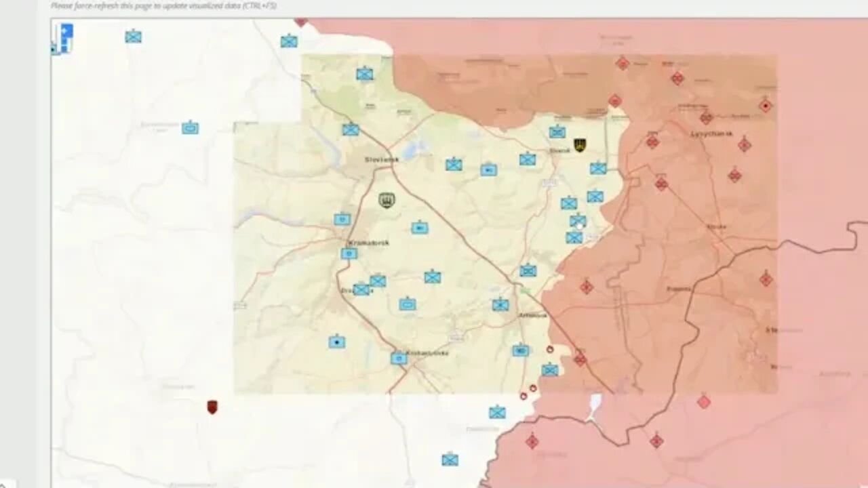Click the Kramatorsk city label
This screenshot has height=488, width=868.
click(x=368, y=243)
